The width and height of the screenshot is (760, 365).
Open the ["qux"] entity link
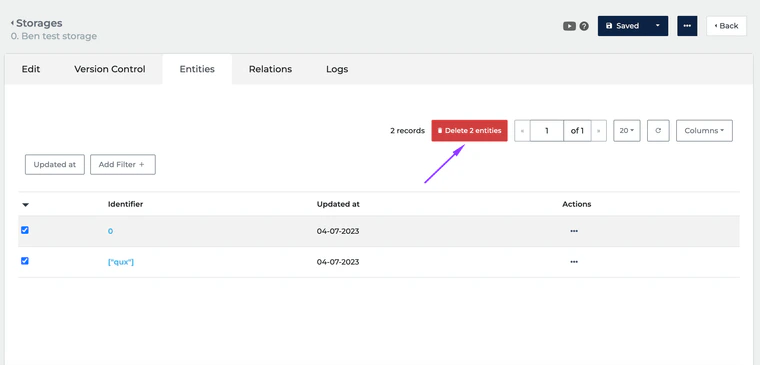coord(121,262)
